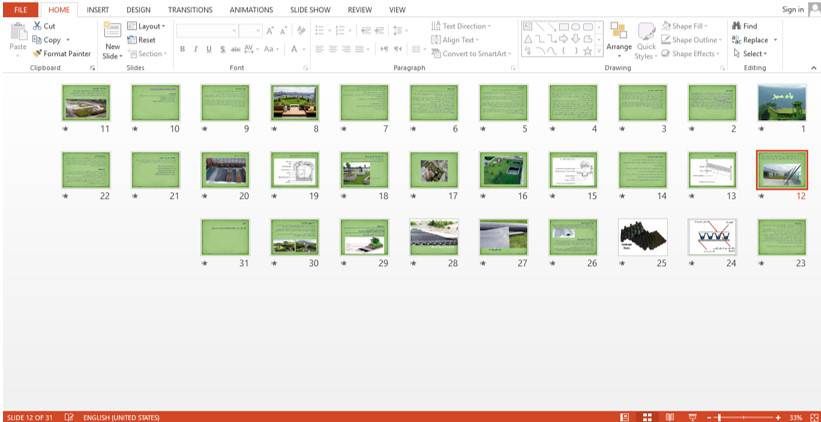Switch to the REVIEW tab
The width and height of the screenshot is (821, 422).
click(360, 10)
